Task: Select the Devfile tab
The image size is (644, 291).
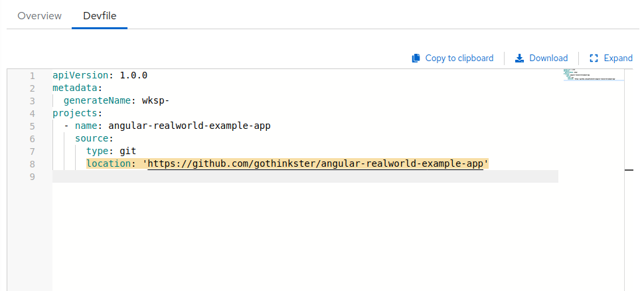Action: click(100, 16)
